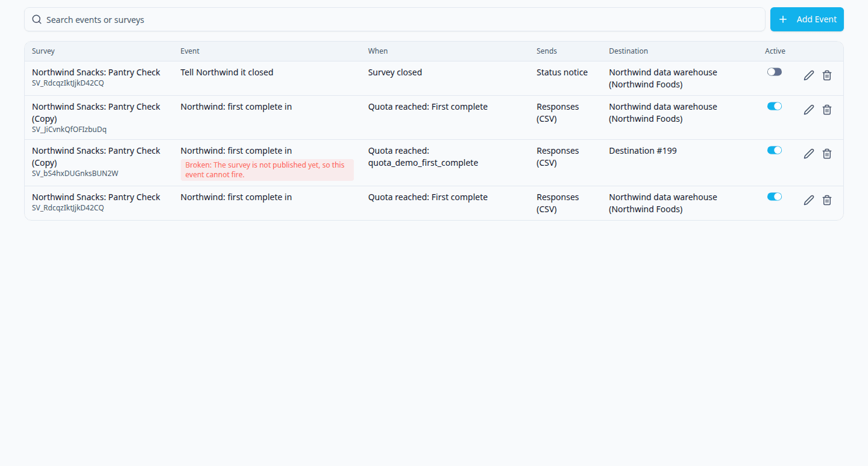Screen dimensions: 868x466
Task: Toggle Active switch for survey SV_JiCvnkQfOFIzbuDq
Action: [775, 106]
